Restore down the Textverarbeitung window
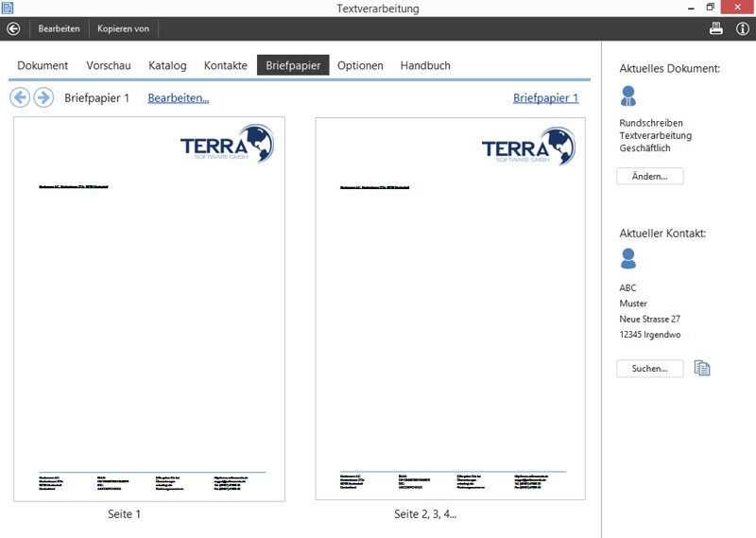 [x=711, y=8]
